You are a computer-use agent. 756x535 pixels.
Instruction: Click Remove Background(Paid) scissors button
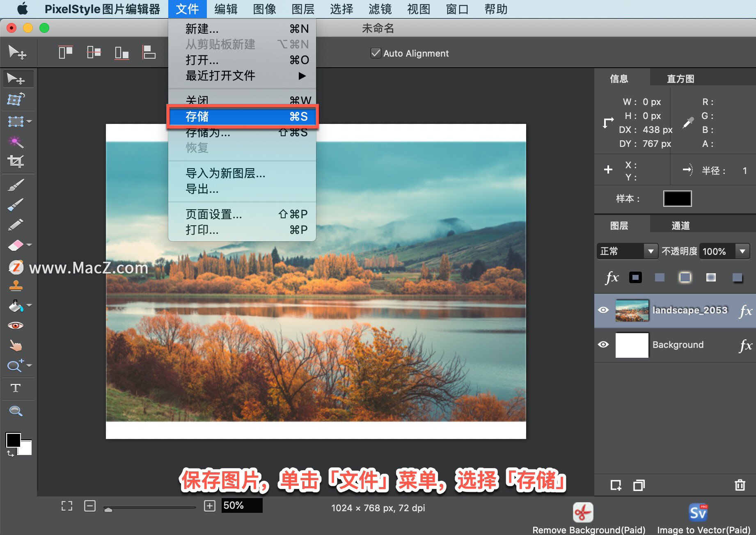(x=582, y=512)
